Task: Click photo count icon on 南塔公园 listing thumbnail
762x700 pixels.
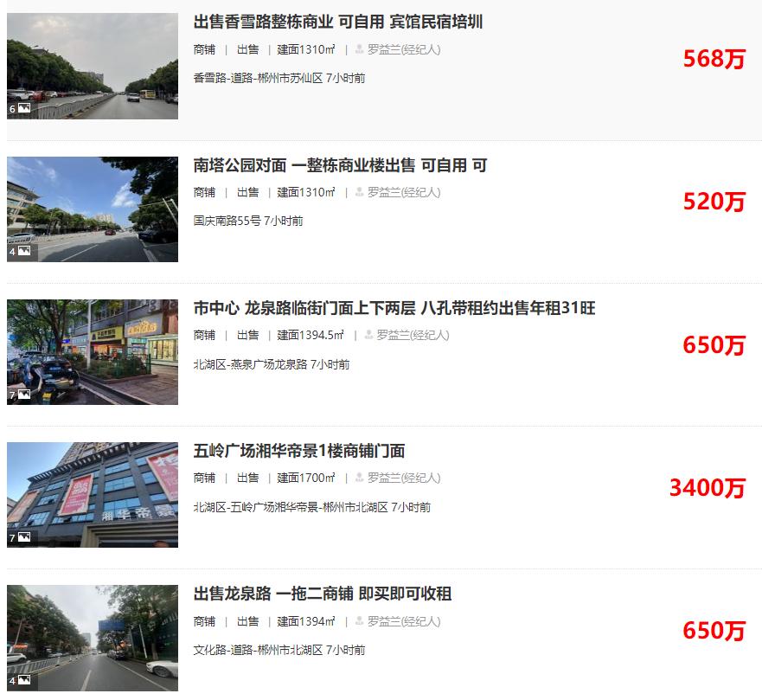Action: point(24,251)
